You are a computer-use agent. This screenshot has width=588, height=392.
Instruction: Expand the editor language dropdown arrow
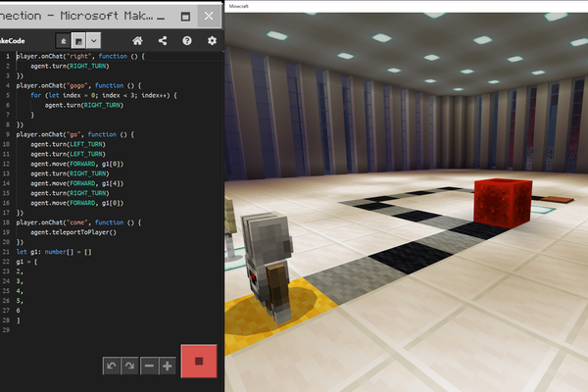(x=94, y=41)
